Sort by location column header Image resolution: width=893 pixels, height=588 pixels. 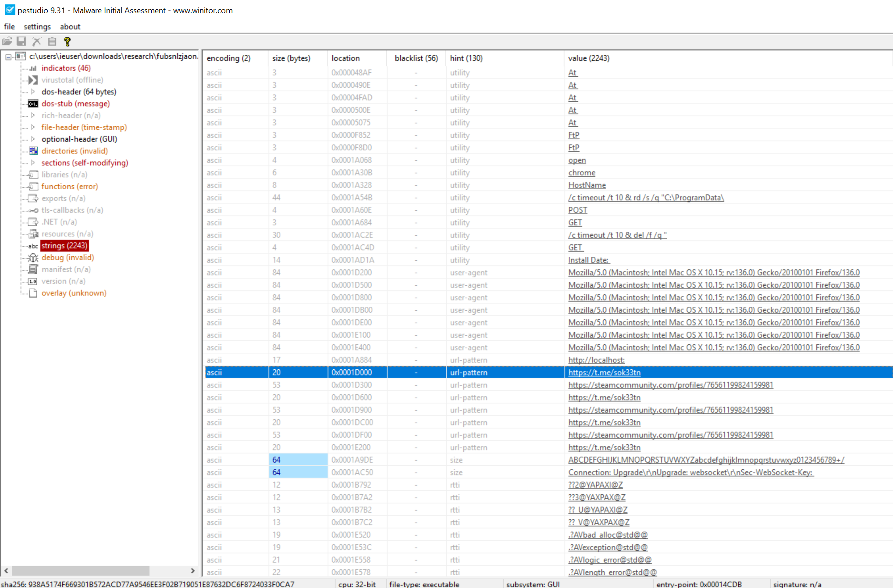357,58
